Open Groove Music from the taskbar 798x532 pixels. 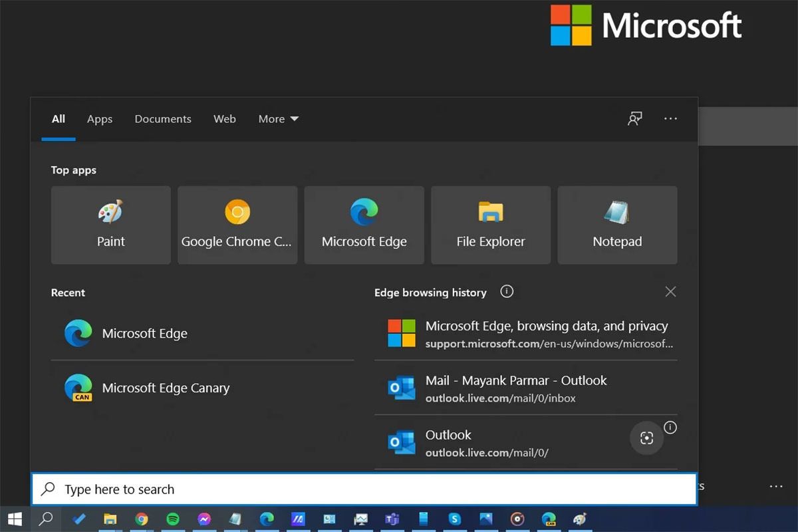click(517, 519)
